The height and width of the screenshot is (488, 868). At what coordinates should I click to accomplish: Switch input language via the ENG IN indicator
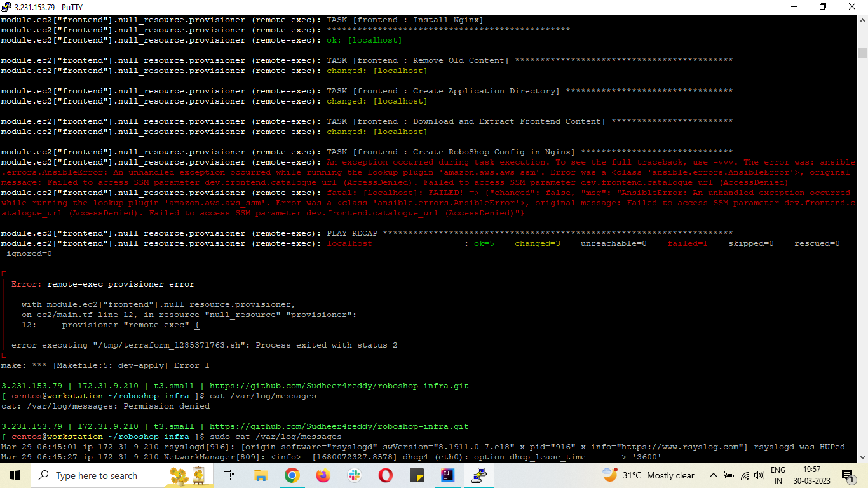(778, 475)
